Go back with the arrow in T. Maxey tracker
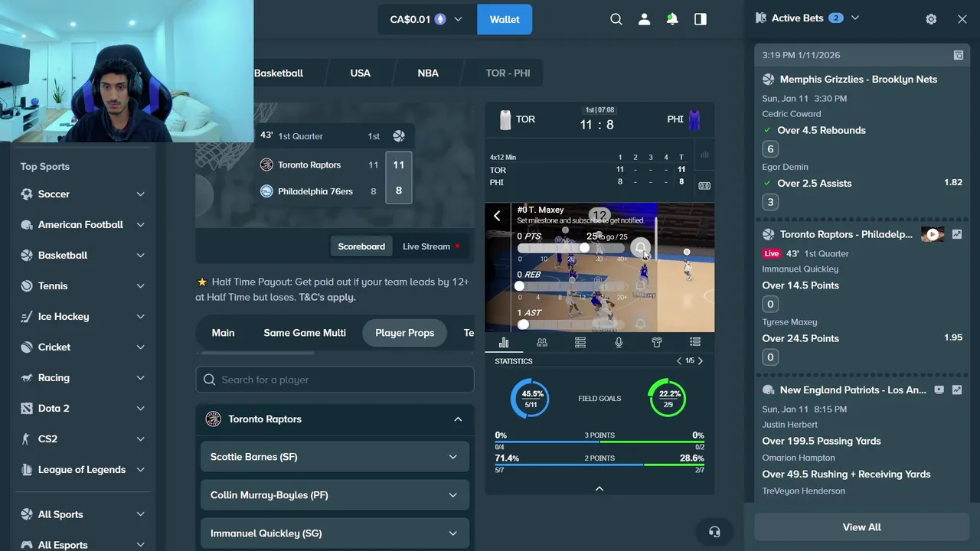This screenshot has width=980, height=551. pyautogui.click(x=497, y=216)
